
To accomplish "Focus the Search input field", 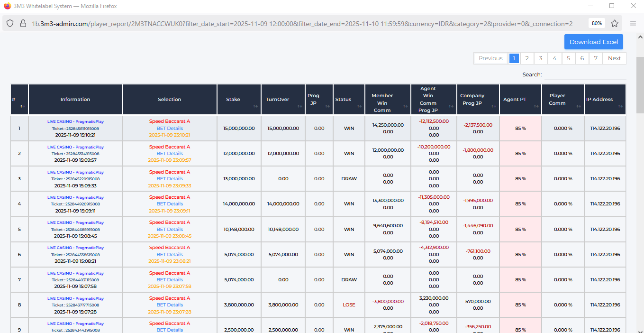I will pos(585,74).
